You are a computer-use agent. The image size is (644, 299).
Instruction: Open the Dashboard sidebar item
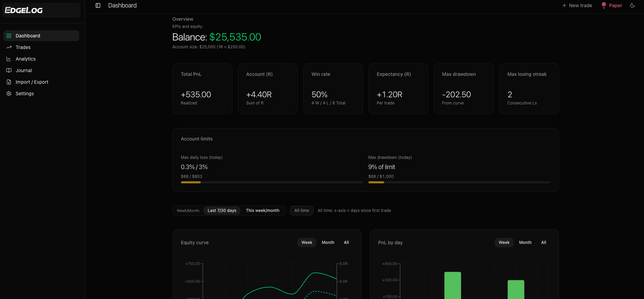click(41, 36)
